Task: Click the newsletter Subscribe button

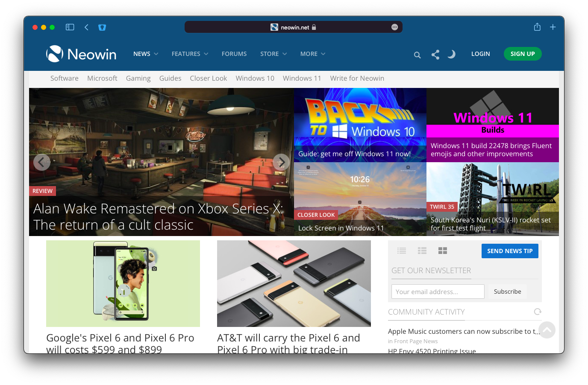Action: click(x=508, y=292)
